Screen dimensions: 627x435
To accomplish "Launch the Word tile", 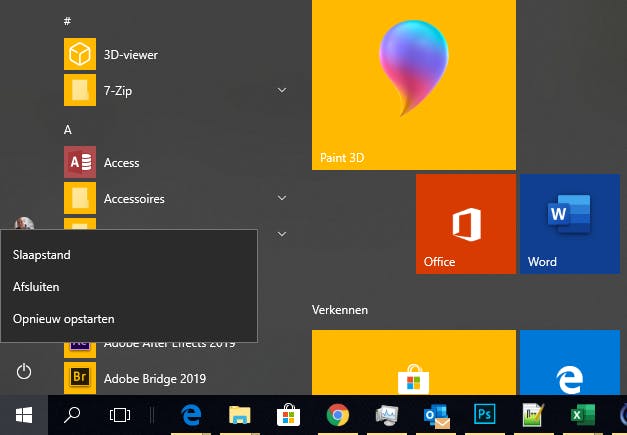I will pyautogui.click(x=570, y=224).
